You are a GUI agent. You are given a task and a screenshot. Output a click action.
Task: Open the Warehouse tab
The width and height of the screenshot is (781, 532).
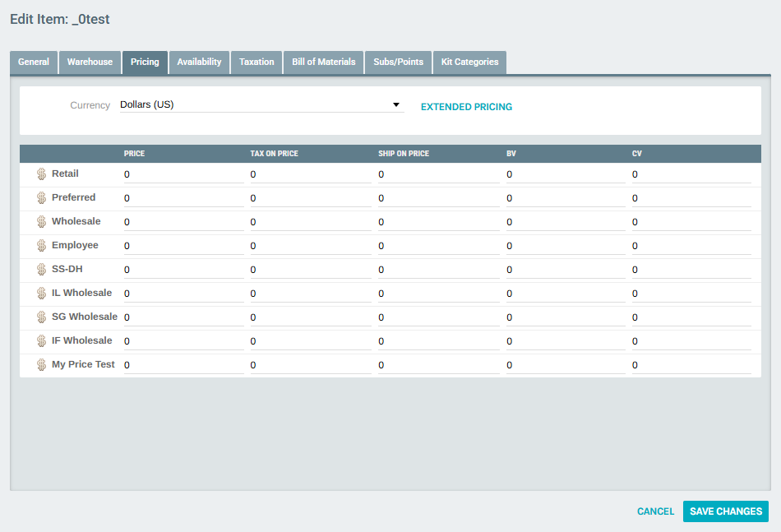coord(90,62)
